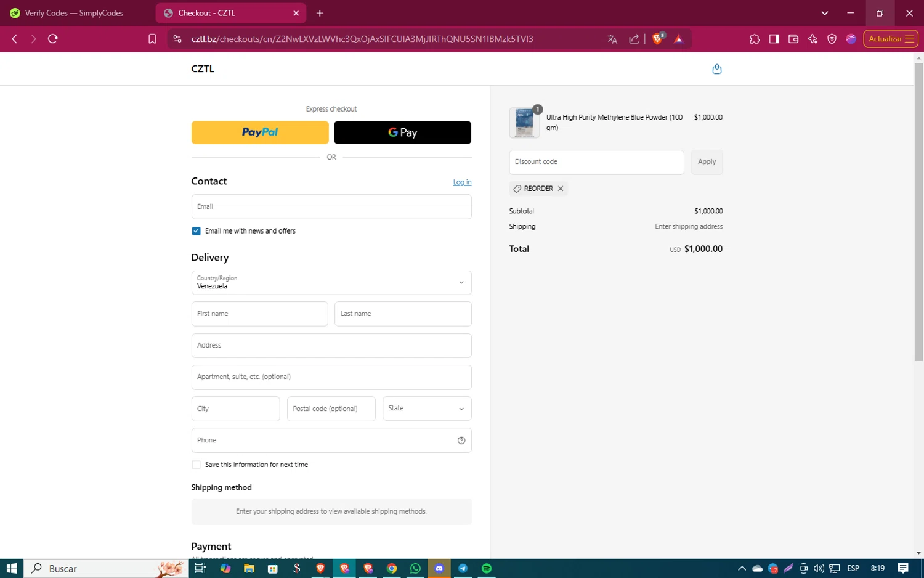Open WhatsApp from the taskbar
The width and height of the screenshot is (924, 578).
tap(415, 568)
